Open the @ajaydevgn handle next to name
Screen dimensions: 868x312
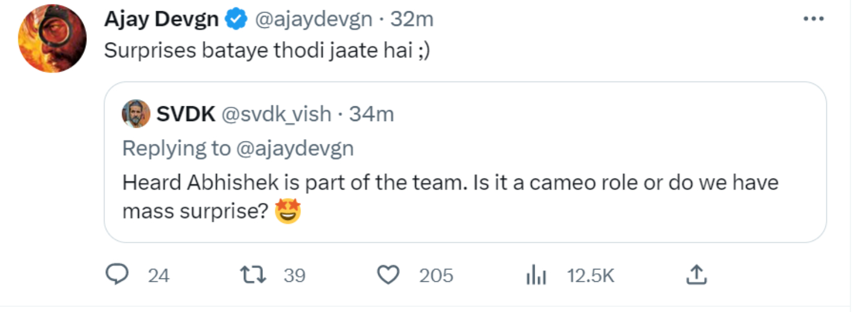tap(312, 20)
